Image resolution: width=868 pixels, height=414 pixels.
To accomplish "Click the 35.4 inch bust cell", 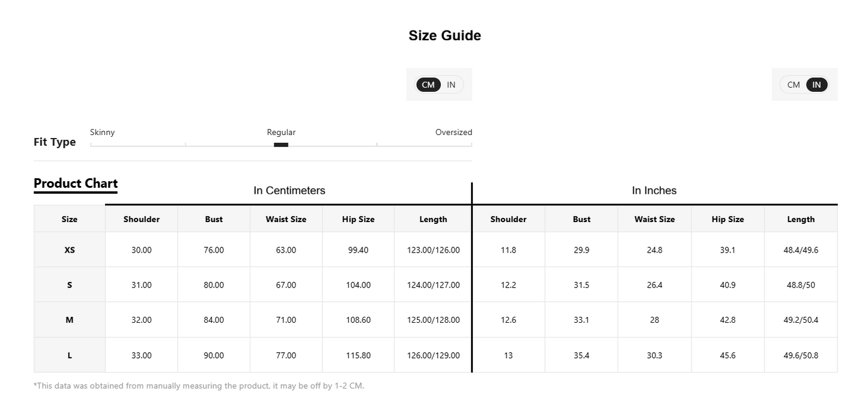I will click(x=581, y=355).
